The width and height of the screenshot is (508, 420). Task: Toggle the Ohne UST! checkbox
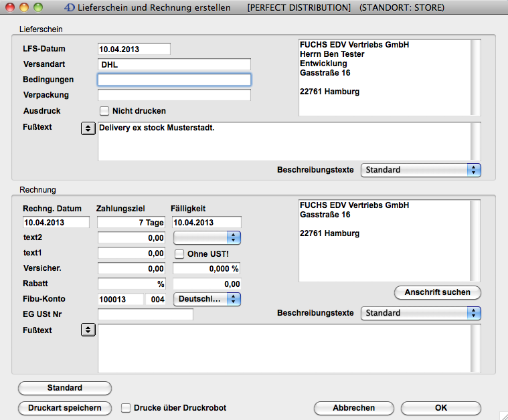coord(179,254)
